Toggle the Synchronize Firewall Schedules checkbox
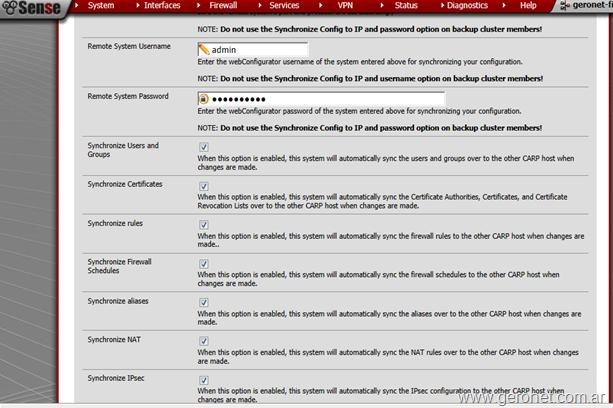Screen dimensions: 613x408 (x=204, y=264)
